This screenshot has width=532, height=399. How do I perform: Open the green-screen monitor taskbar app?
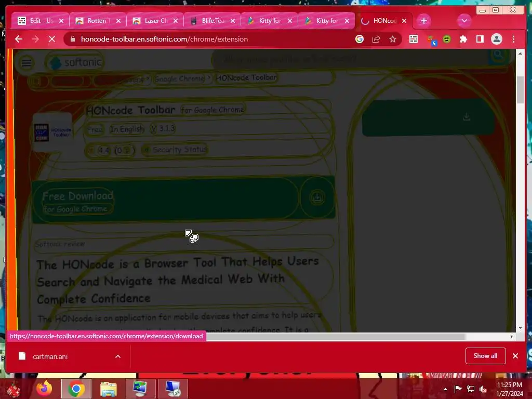click(140, 389)
